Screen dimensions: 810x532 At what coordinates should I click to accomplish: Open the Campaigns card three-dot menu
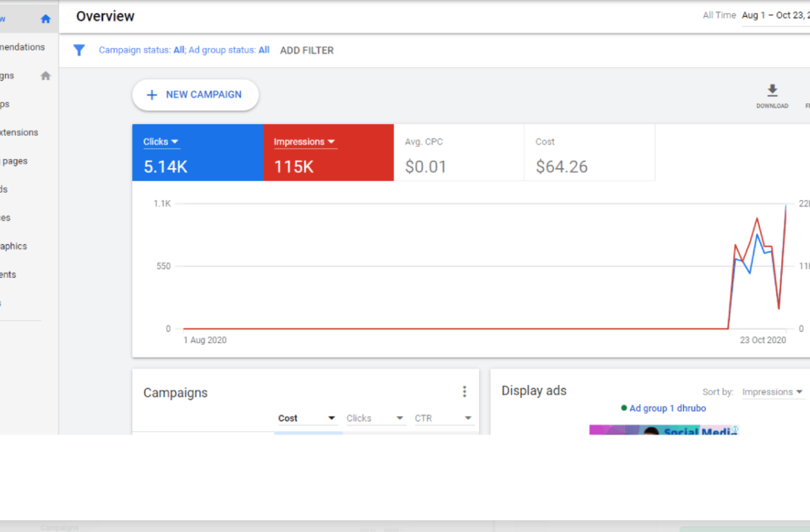[464, 392]
